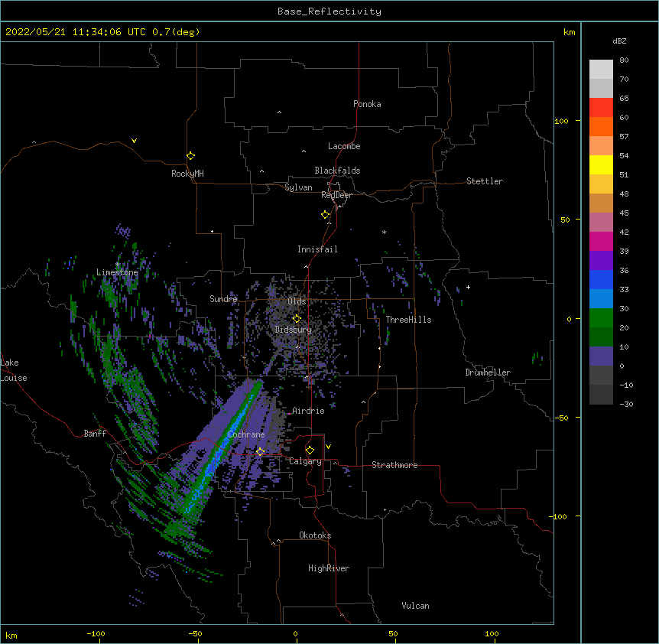The image size is (659, 644).
Task: Click the Didsbury city label
Action: [294, 330]
